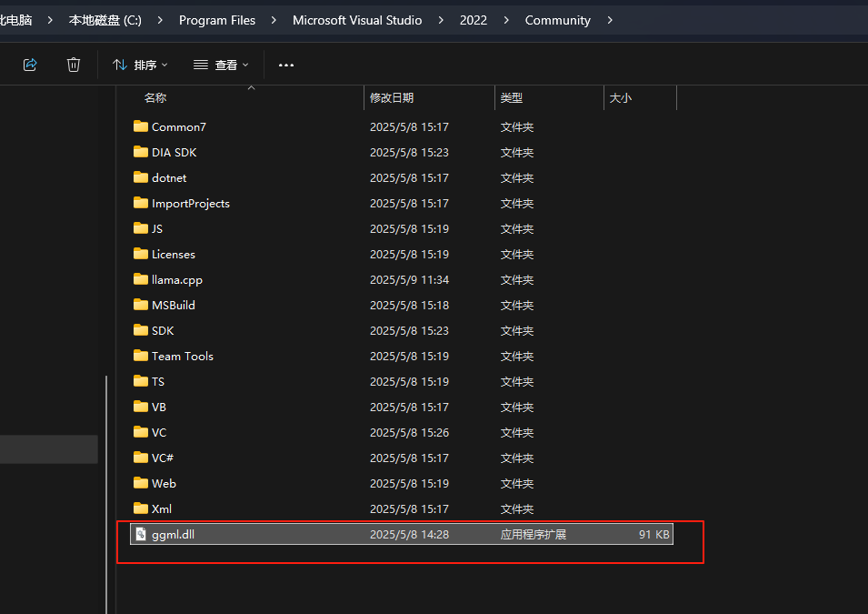The width and height of the screenshot is (868, 614).
Task: Click the 91 KB size cell
Action: (654, 535)
